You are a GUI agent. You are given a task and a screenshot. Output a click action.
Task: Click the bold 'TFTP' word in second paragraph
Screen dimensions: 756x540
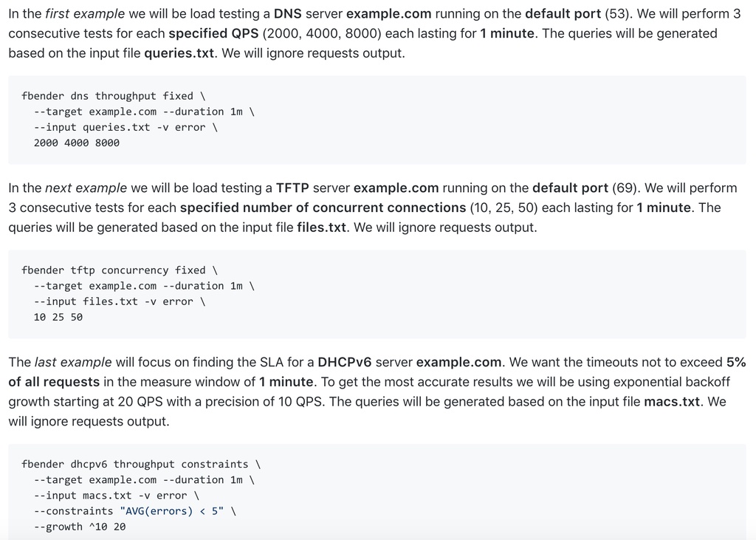[292, 188]
